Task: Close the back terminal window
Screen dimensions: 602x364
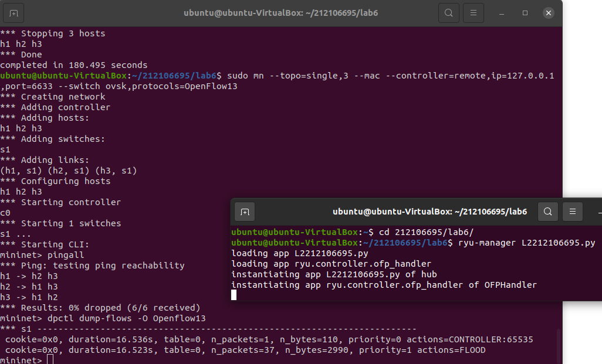Action: pos(549,13)
